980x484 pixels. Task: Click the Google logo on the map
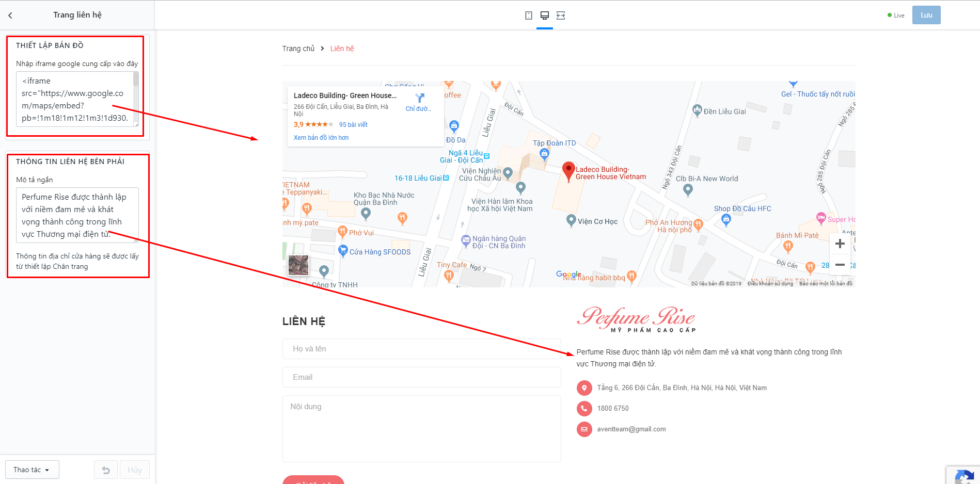568,274
